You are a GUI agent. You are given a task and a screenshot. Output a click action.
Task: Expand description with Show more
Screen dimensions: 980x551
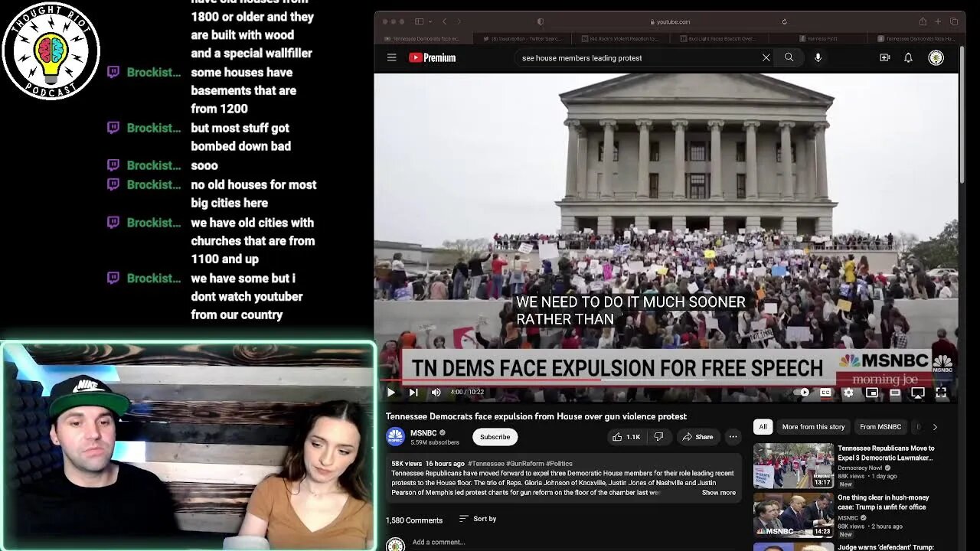[x=718, y=493]
